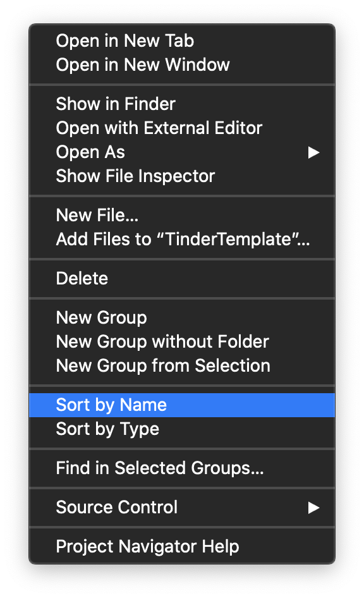Select Show File Inspector
364x598 pixels.
(x=182, y=176)
